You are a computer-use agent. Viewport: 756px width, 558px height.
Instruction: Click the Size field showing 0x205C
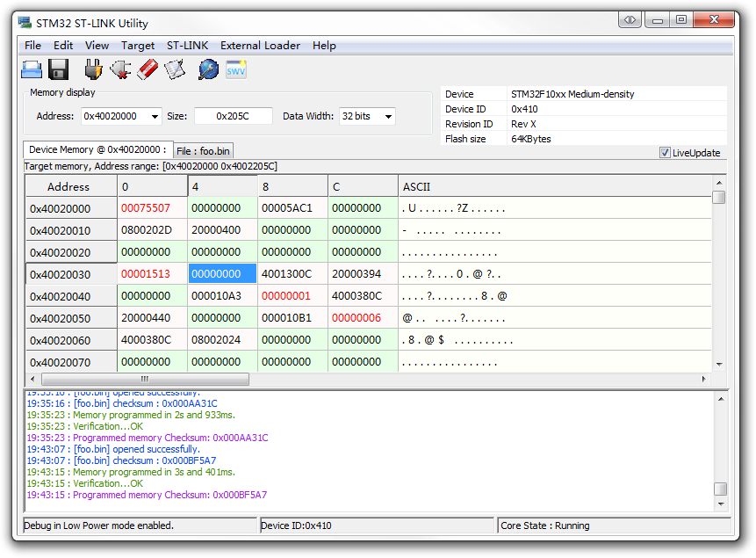233,116
